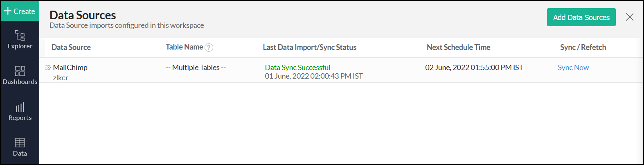Select the Data sidebar icon
This screenshot has height=165, width=644.
[x=20, y=147]
